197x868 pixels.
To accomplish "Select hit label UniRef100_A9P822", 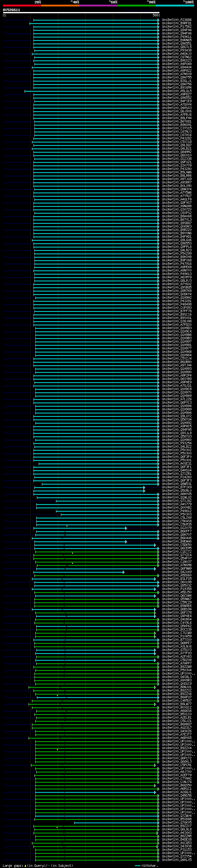I will (177, 71).
